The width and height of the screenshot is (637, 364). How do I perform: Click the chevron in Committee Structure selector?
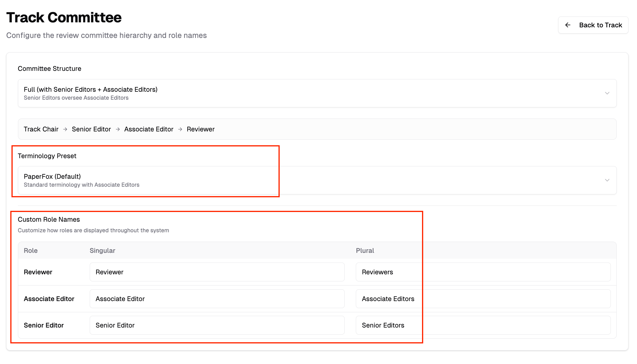(x=607, y=93)
